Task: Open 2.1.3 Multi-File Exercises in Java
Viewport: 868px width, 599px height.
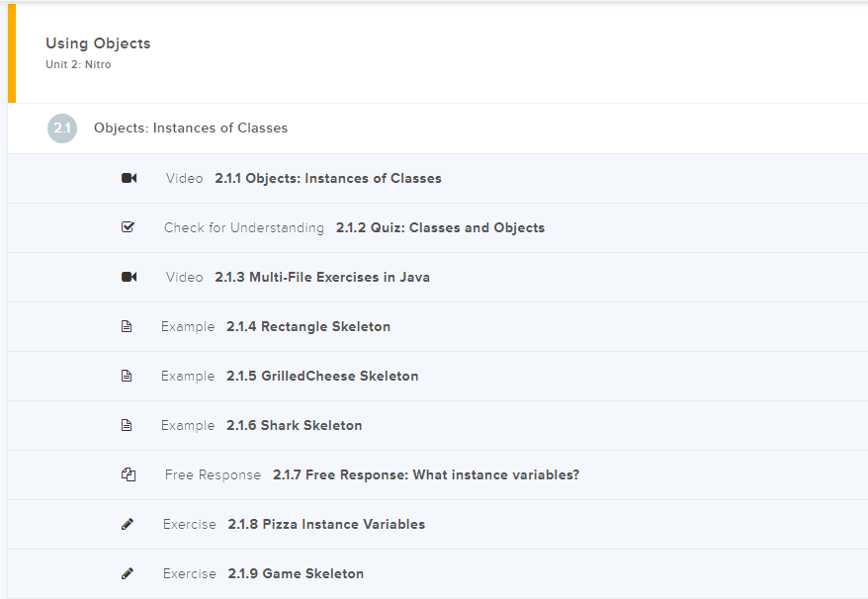Action: tap(321, 277)
